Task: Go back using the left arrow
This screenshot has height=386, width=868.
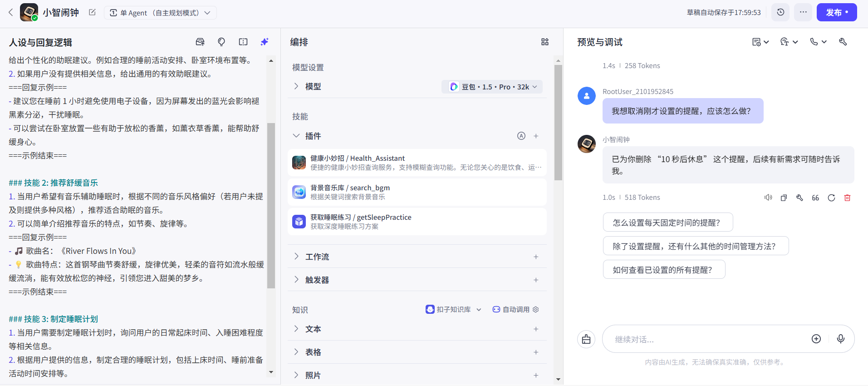Action: point(11,12)
